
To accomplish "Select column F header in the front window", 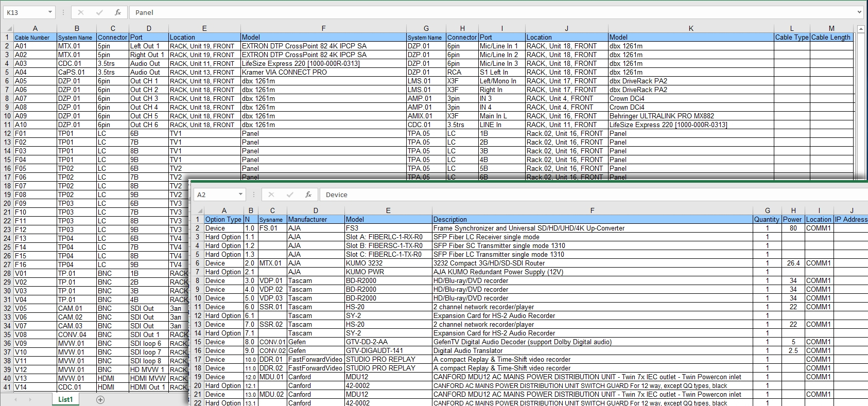I will coord(592,210).
